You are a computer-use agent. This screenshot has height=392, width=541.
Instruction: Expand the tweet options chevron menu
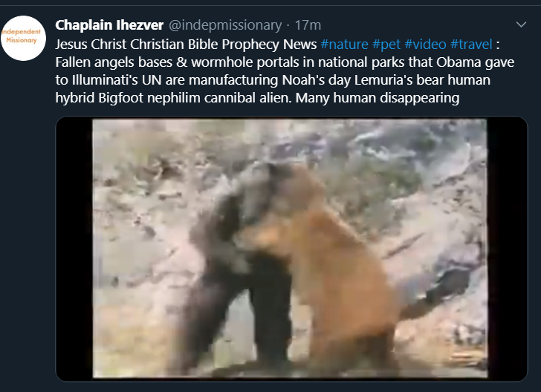[x=521, y=24]
